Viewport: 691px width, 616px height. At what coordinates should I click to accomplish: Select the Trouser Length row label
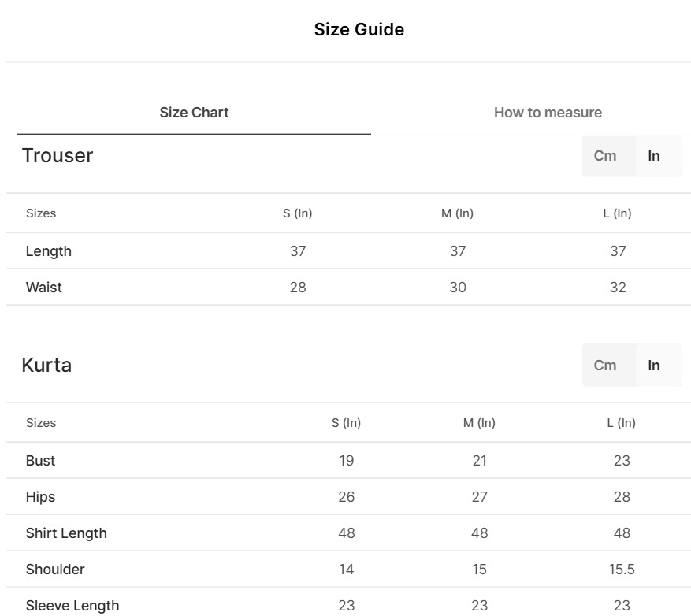[49, 251]
